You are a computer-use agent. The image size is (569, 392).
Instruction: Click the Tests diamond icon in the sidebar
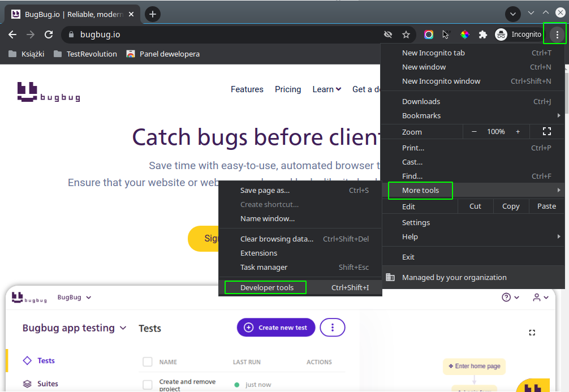27,360
